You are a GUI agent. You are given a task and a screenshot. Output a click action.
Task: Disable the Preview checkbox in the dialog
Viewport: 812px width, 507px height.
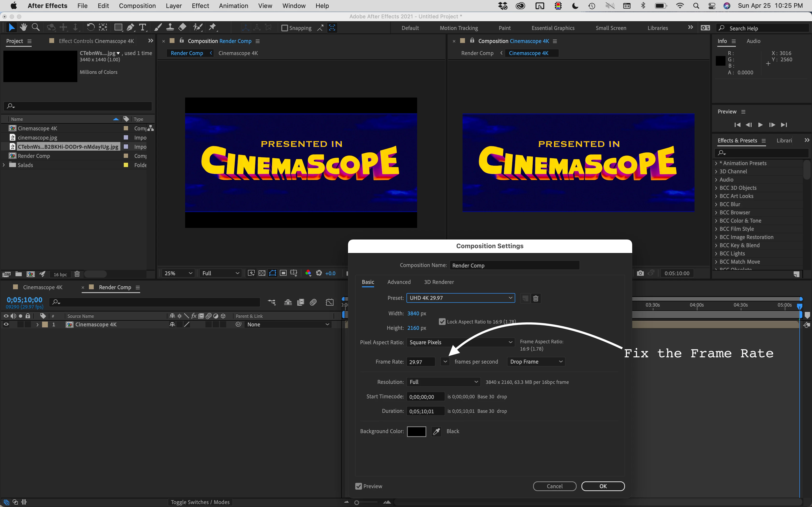coord(359,486)
